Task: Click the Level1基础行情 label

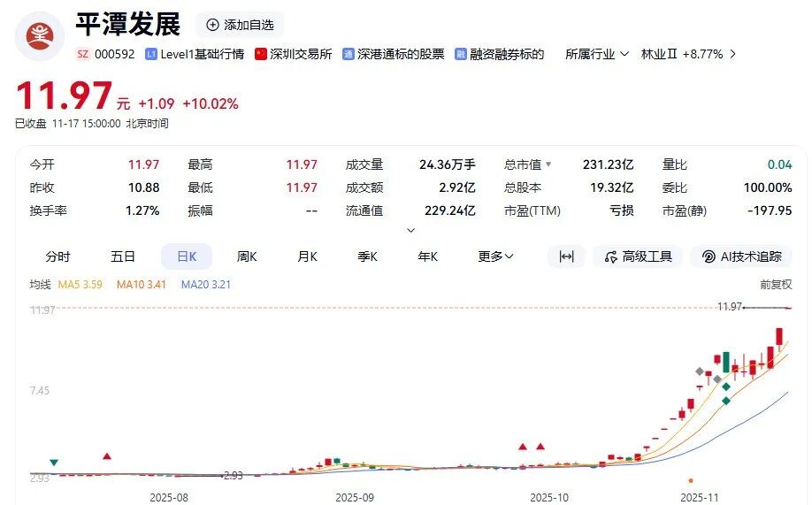Action: coord(202,54)
